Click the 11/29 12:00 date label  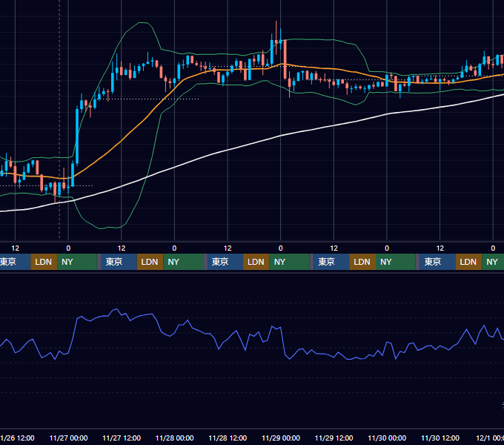[x=334, y=438]
